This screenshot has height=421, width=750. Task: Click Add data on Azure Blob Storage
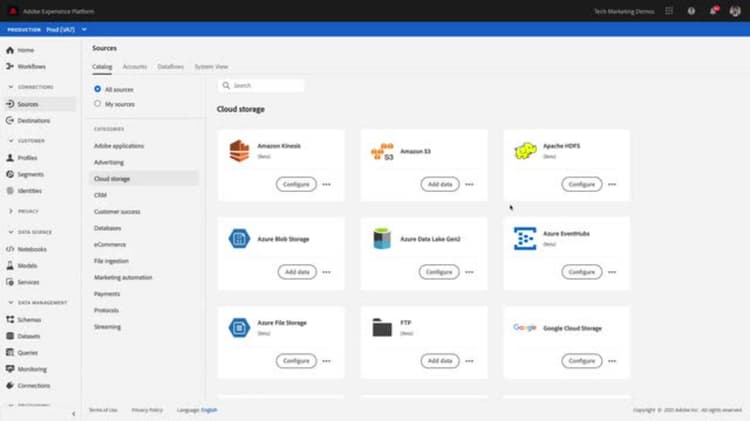pos(297,272)
